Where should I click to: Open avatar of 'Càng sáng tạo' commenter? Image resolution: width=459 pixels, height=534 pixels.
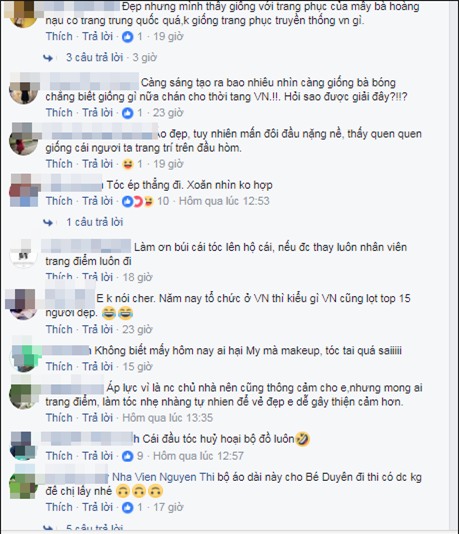click(23, 89)
